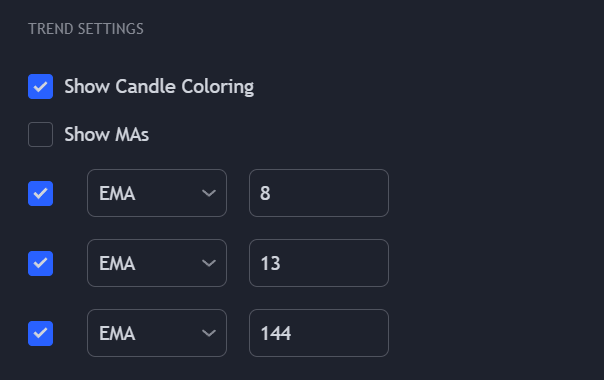Focus the length field containing 144
This screenshot has height=380, width=604.
point(319,333)
